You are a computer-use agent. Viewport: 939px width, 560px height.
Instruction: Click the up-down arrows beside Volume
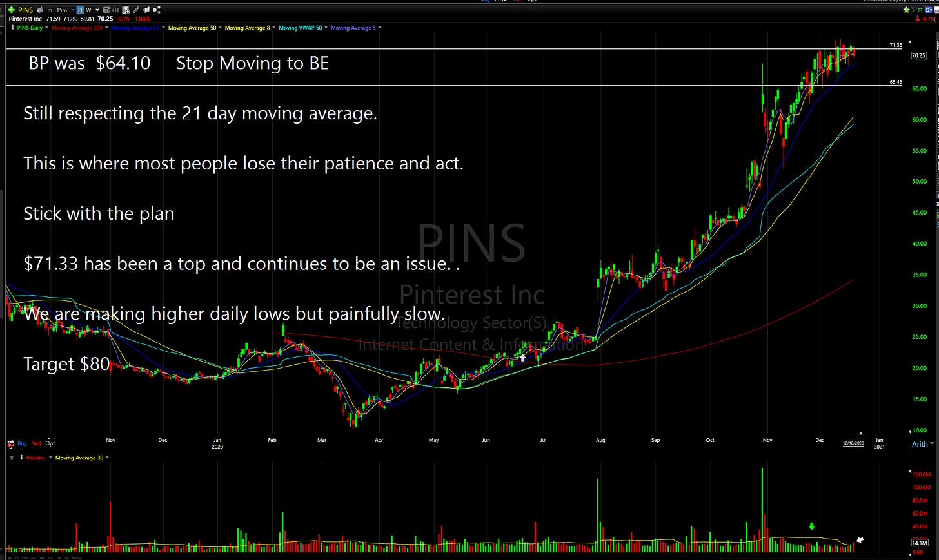(21, 458)
